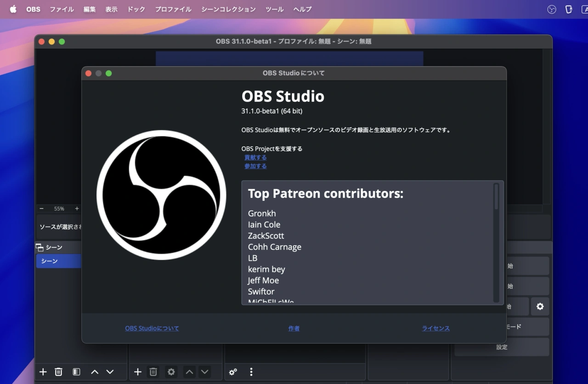Open the ファイル menu
588x384 pixels.
tap(62, 9)
